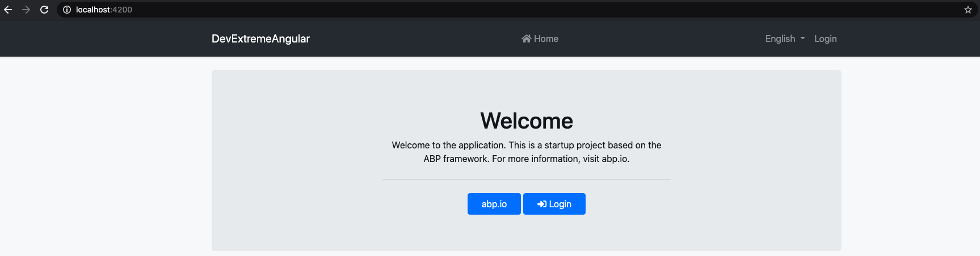Click the browser back arrow
The image size is (980, 256).
(x=8, y=10)
